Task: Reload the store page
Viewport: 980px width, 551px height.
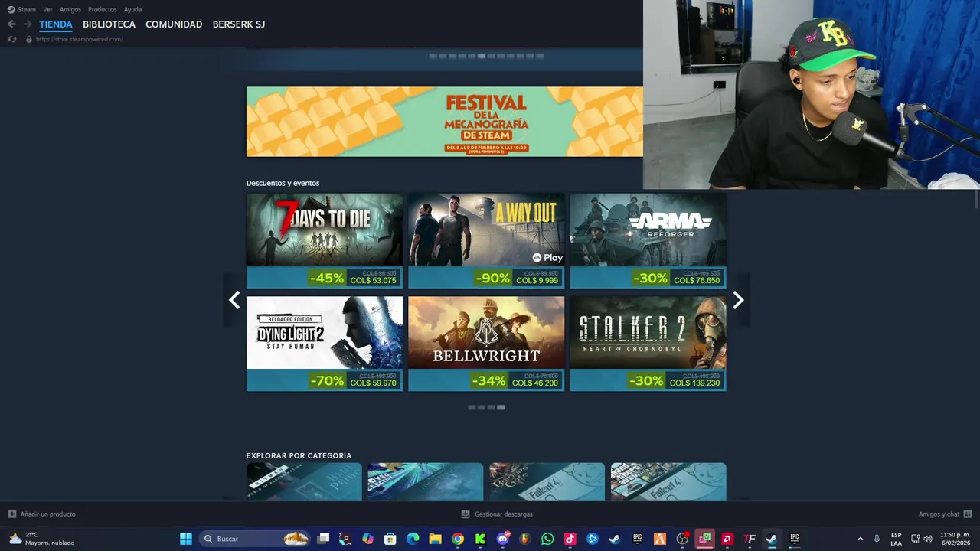Action: tap(11, 39)
